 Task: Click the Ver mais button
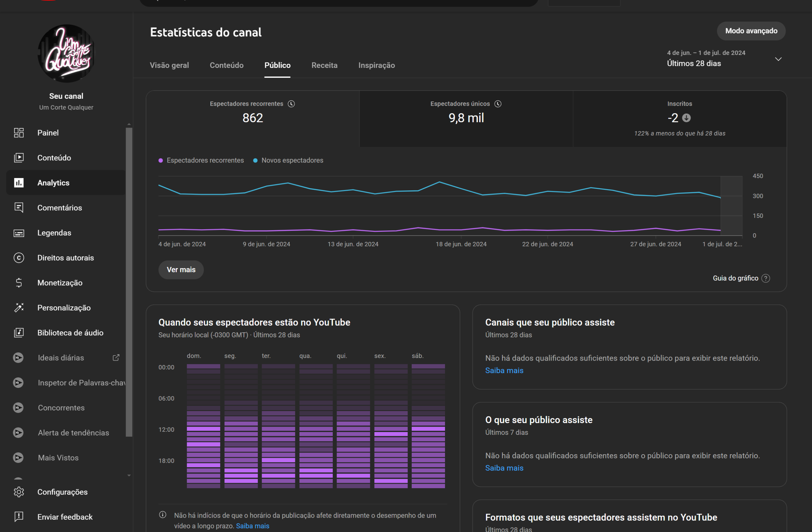tap(181, 270)
